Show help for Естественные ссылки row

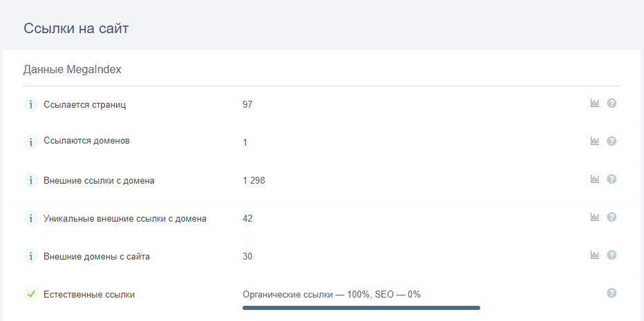click(x=612, y=293)
